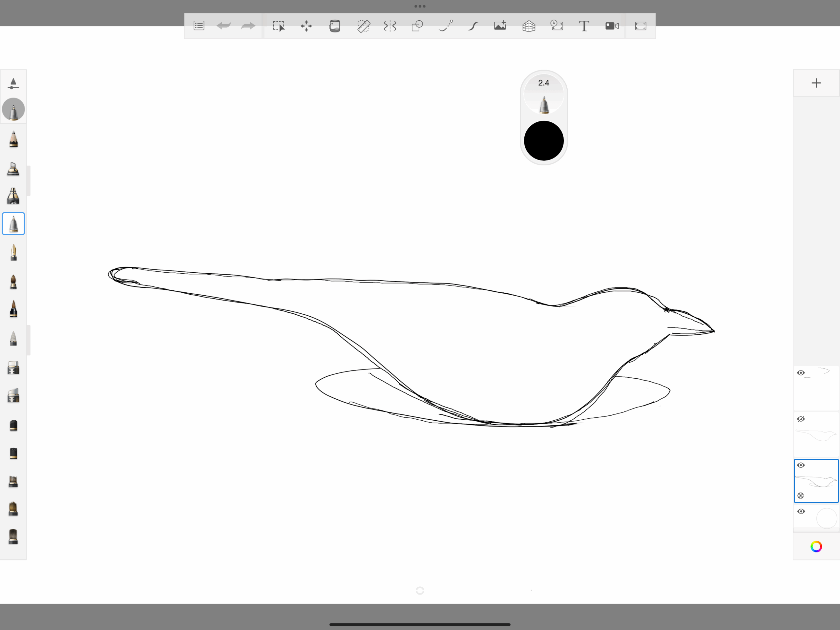840x630 pixels.
Task: Add text with the Text tool
Action: coord(584,26)
